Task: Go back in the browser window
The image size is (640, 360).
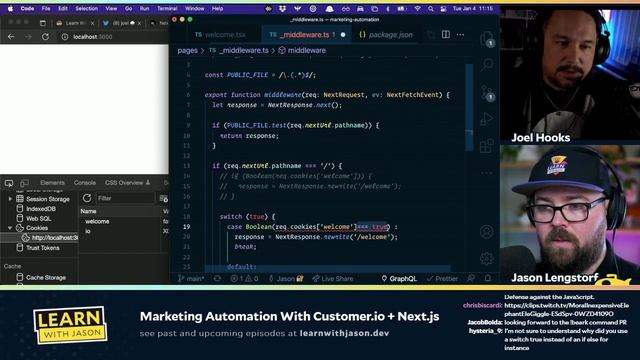Action: click(x=11, y=37)
